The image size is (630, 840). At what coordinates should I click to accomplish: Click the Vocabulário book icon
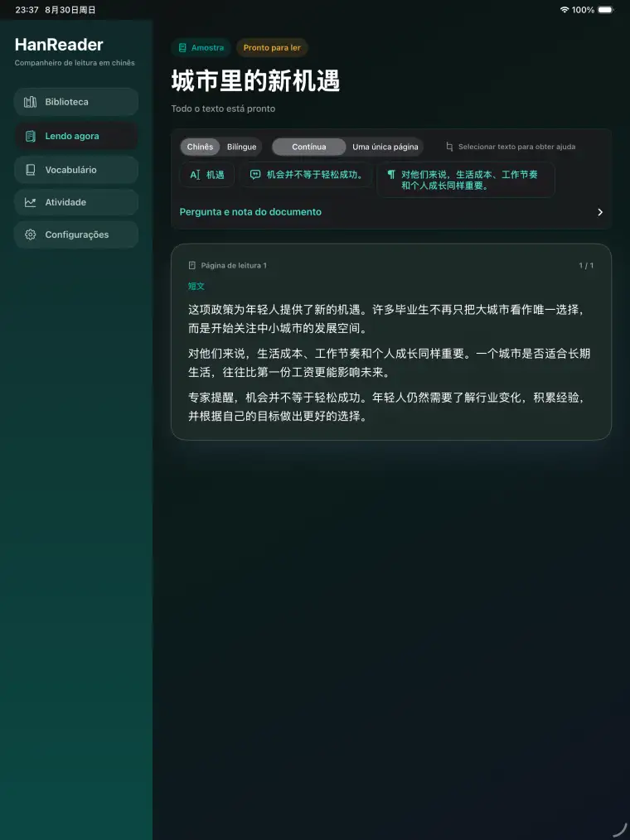pos(31,170)
